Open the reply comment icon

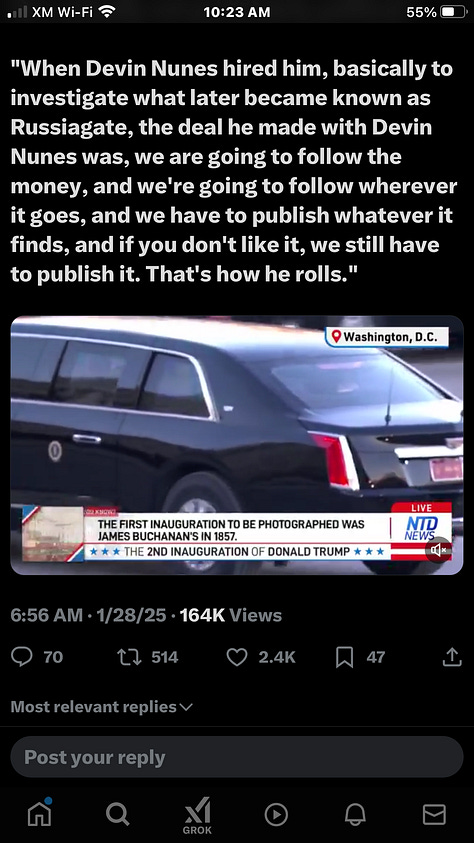coord(22,657)
